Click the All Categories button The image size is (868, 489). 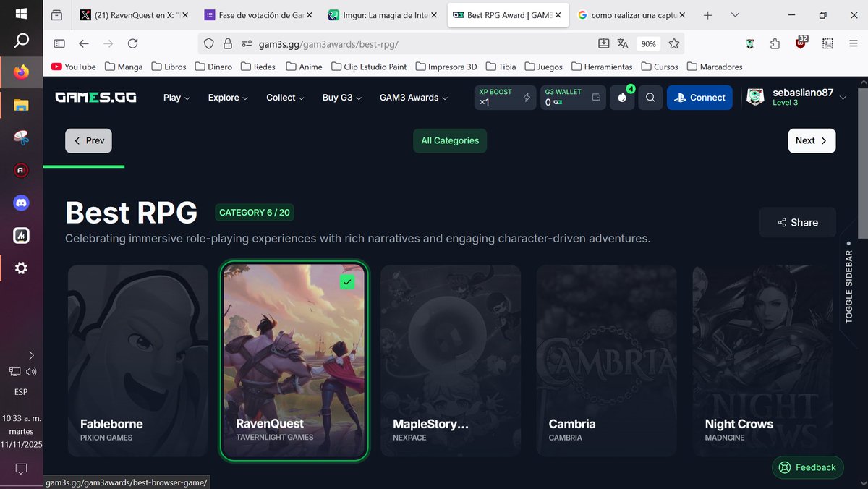point(450,140)
